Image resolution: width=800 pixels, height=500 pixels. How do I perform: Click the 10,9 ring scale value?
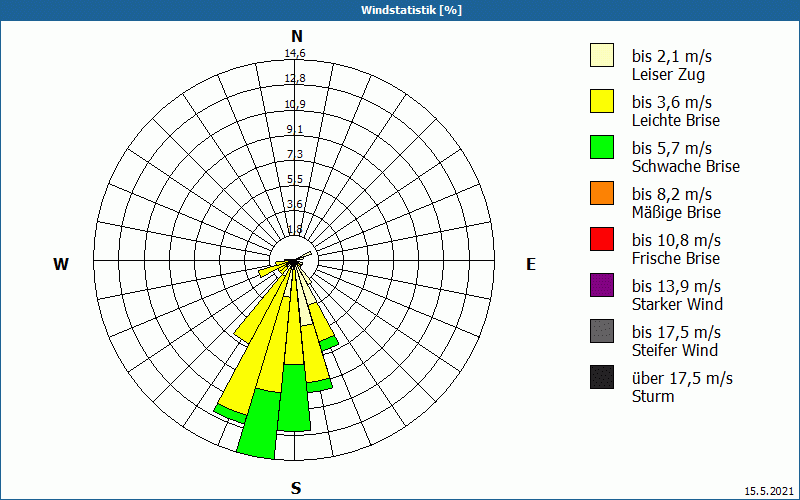295,104
